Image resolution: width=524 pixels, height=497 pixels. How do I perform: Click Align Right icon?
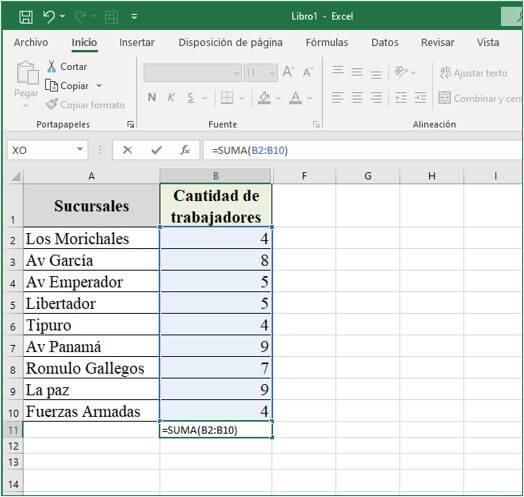click(x=376, y=98)
